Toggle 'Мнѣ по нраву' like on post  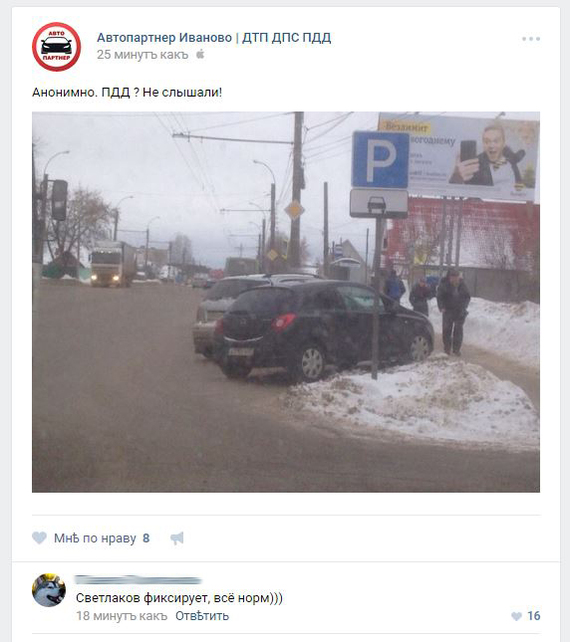pyautogui.click(x=95, y=538)
